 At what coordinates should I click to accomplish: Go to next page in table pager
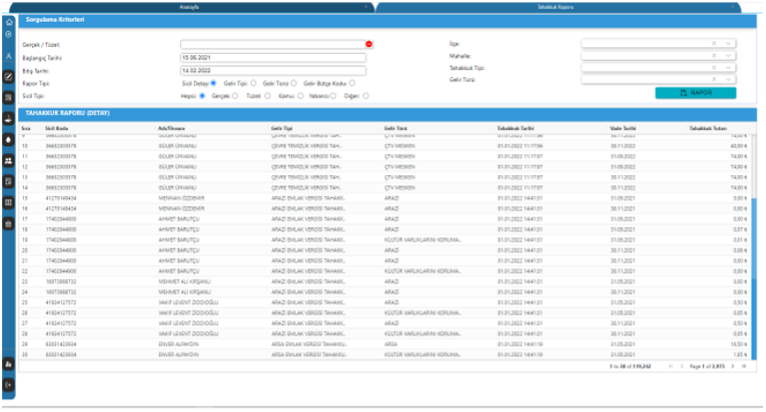coord(734,366)
